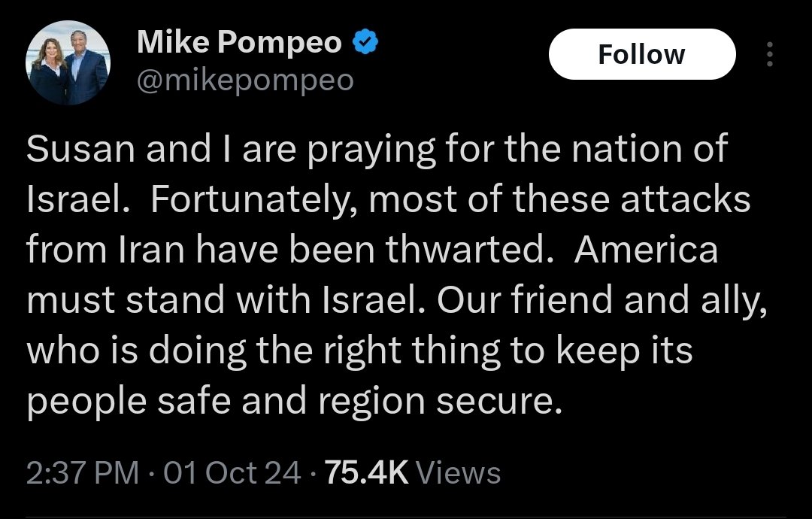
Task: Open the @mikepompeo handle link
Action: (245, 79)
